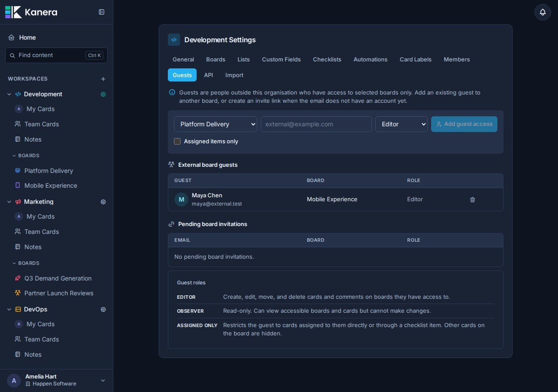Screen dimensions: 558x392
Task: Open DevOps workspace settings gear
Action: click(x=103, y=309)
